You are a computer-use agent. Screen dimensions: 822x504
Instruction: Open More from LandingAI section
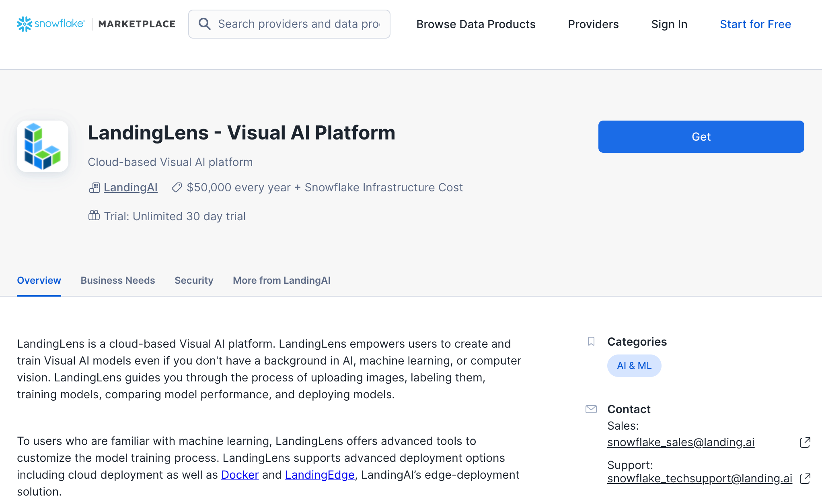pyautogui.click(x=282, y=280)
